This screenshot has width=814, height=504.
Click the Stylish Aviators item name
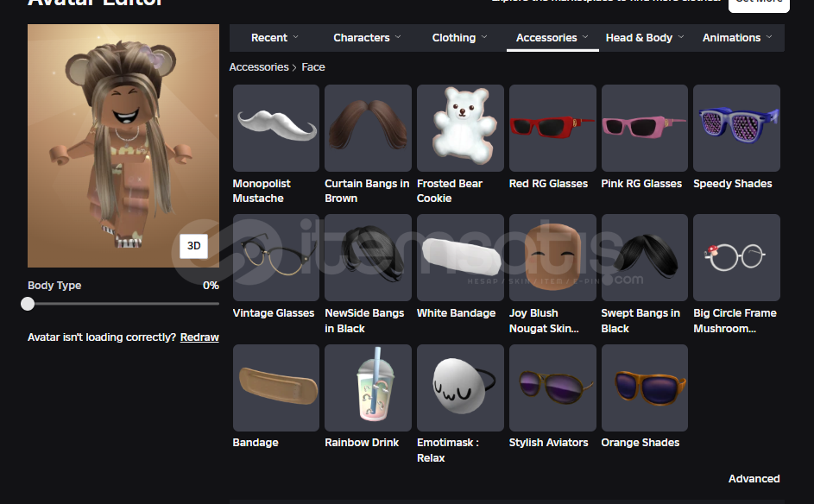pyautogui.click(x=549, y=442)
